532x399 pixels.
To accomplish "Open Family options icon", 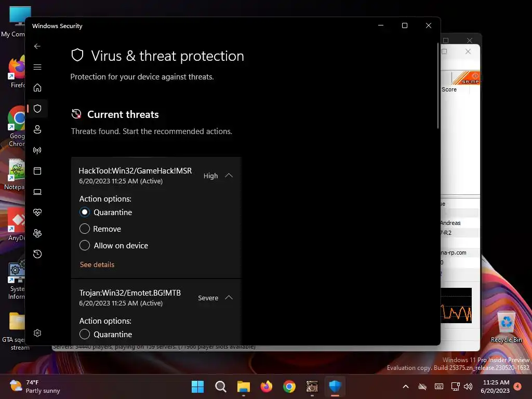I will click(x=37, y=233).
